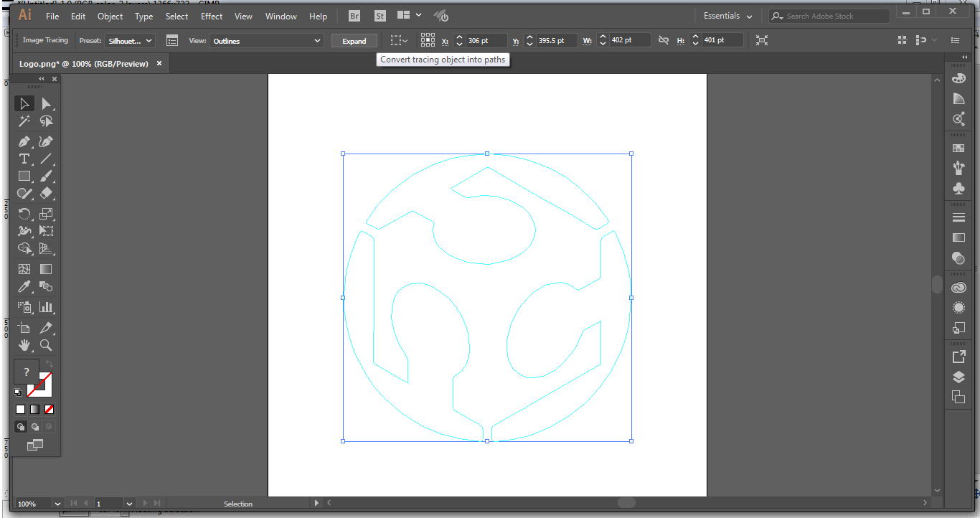The image size is (980, 518).
Task: Select the Curvature tool
Action: tap(46, 141)
